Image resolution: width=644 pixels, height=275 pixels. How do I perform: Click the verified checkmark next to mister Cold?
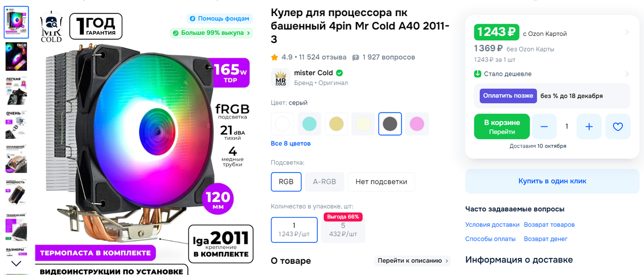click(340, 73)
